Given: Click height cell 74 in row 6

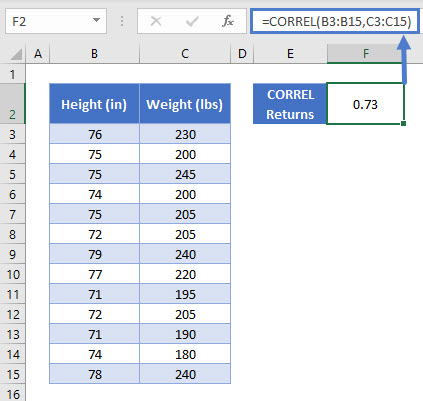Looking at the screenshot, I should point(94,194).
